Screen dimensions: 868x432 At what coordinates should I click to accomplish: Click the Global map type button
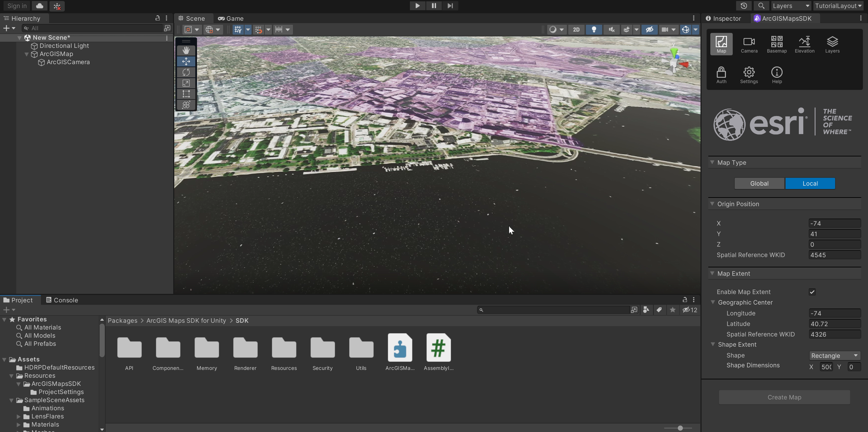pos(759,184)
